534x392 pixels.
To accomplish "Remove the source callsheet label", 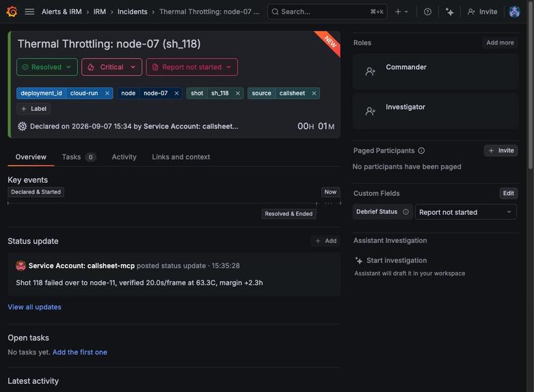I will click(x=314, y=93).
